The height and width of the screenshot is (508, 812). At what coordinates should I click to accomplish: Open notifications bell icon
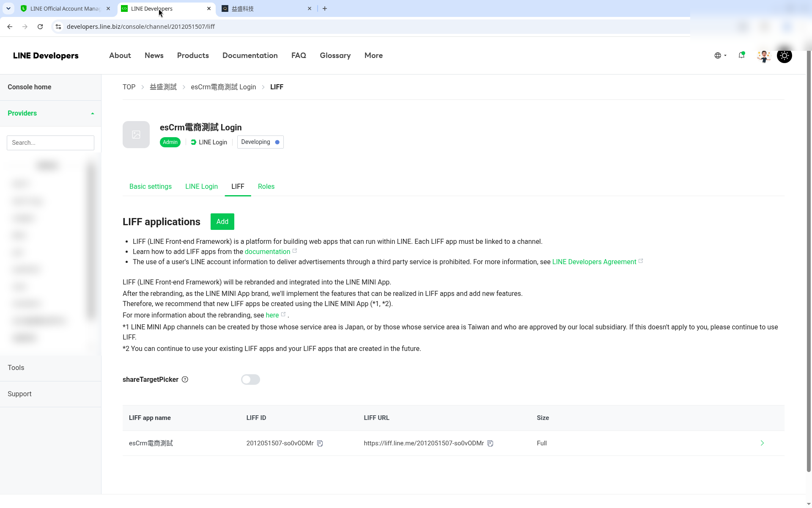(741, 55)
